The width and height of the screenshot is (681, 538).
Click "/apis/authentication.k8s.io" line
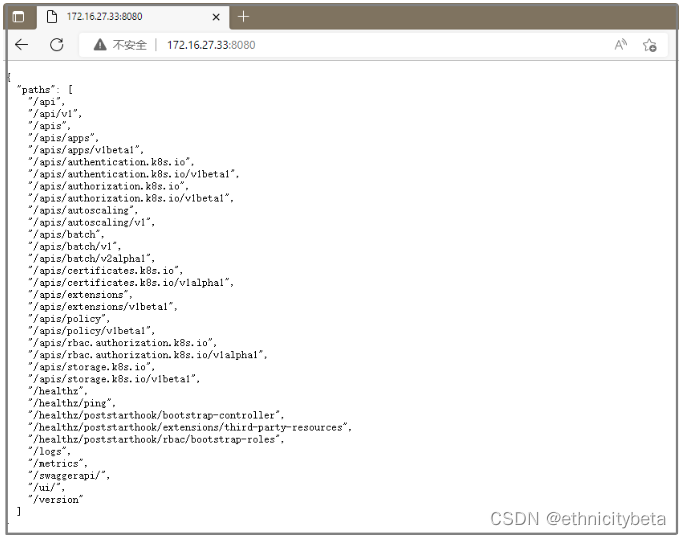click(x=112, y=162)
